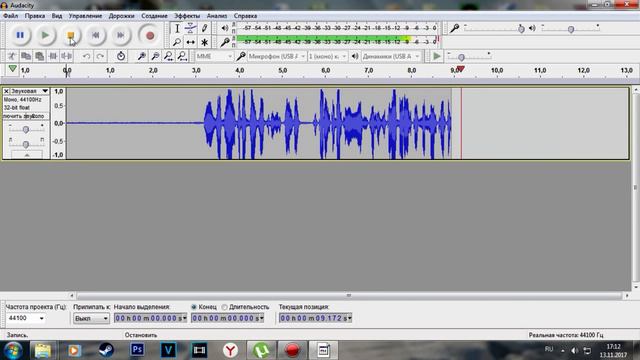Select the Длительность radio button

(224, 307)
